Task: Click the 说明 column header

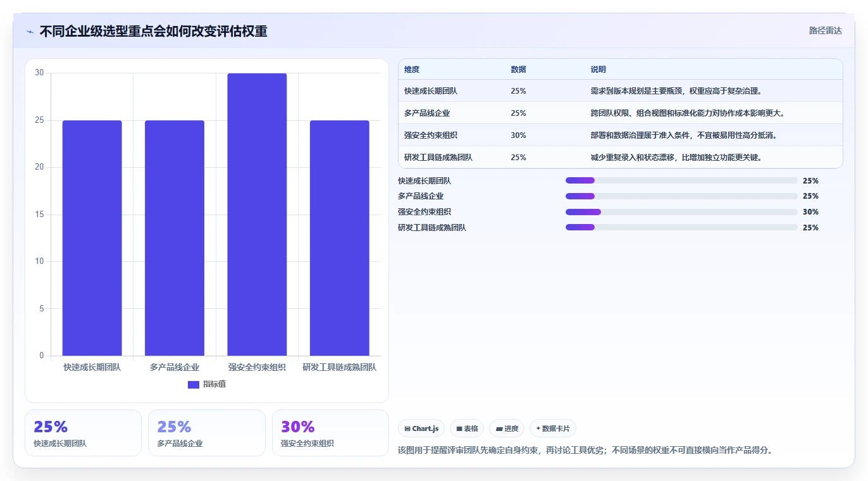Action: pos(598,70)
